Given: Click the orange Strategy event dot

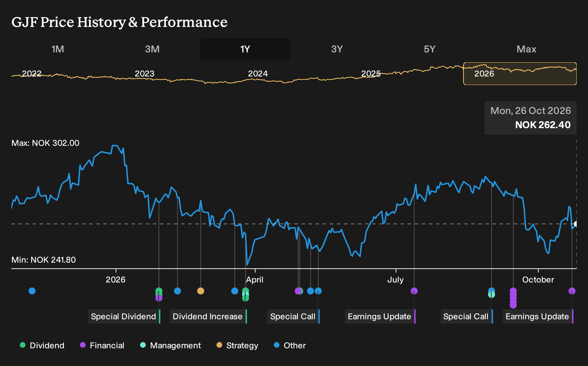Looking at the screenshot, I should point(201,291).
